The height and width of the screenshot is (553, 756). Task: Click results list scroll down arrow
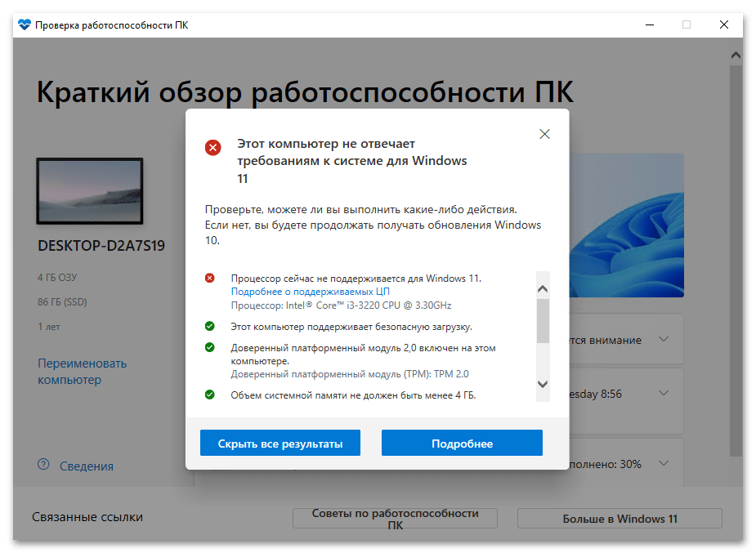pos(543,384)
